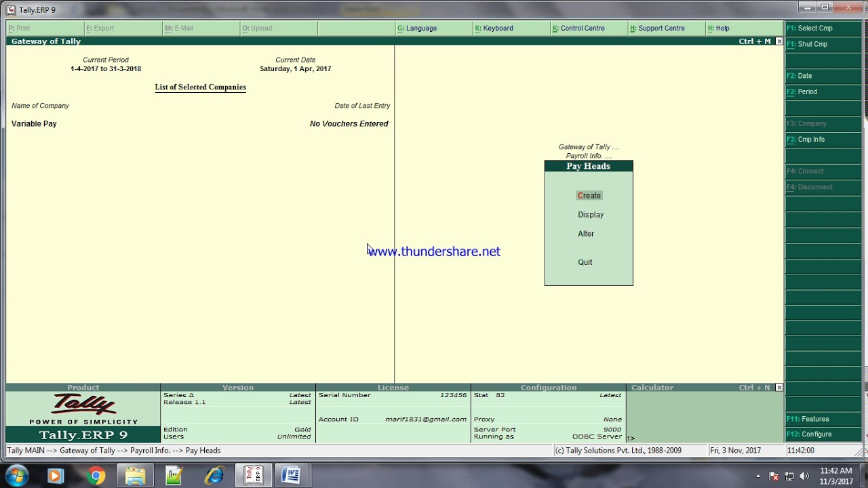Open H: Help in the top bar
The image size is (868, 488).
click(x=744, y=28)
